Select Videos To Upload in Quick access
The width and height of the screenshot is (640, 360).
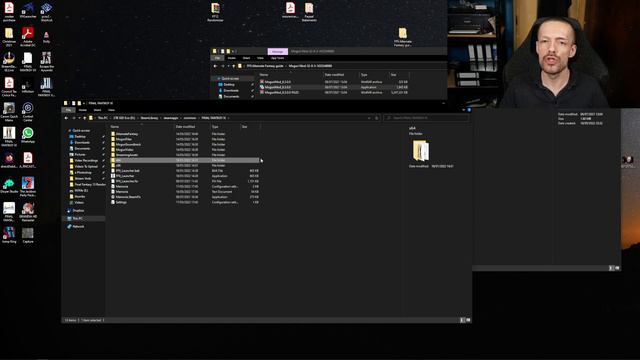[86, 167]
